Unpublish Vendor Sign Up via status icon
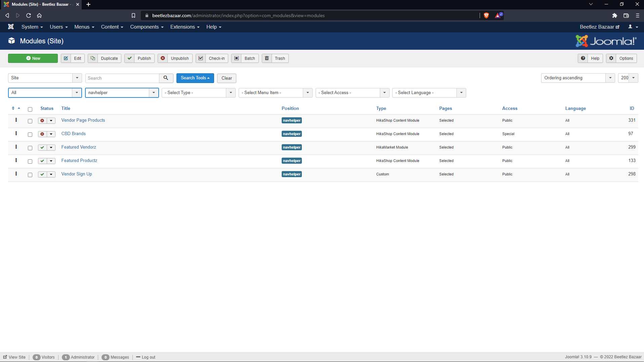This screenshot has width=644, height=362. pos(42,174)
